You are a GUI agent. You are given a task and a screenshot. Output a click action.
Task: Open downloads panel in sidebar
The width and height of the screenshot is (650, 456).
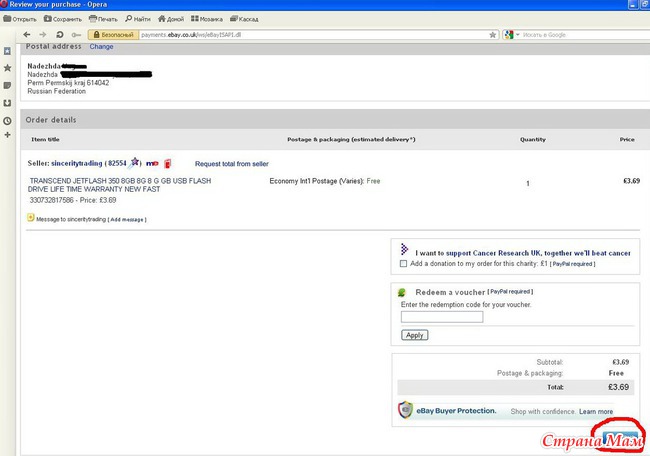7,103
